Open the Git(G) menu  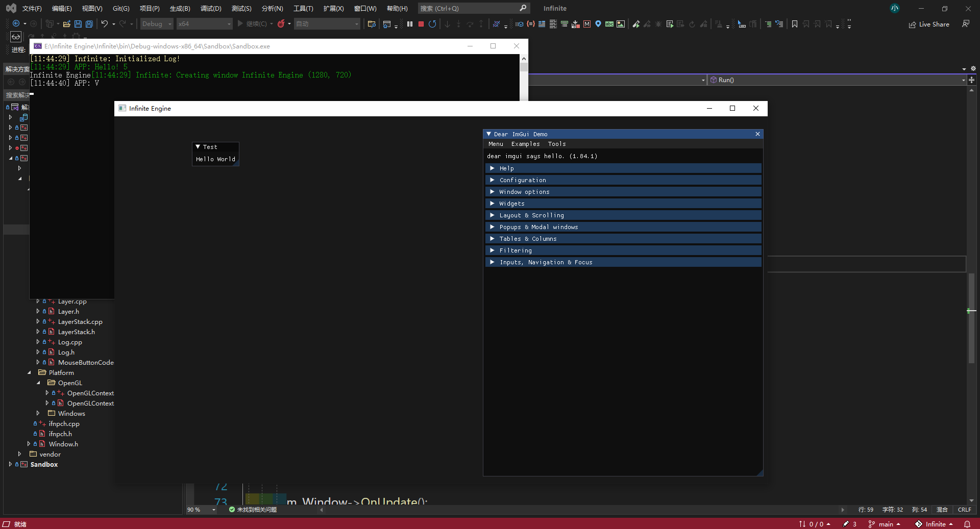(121, 8)
